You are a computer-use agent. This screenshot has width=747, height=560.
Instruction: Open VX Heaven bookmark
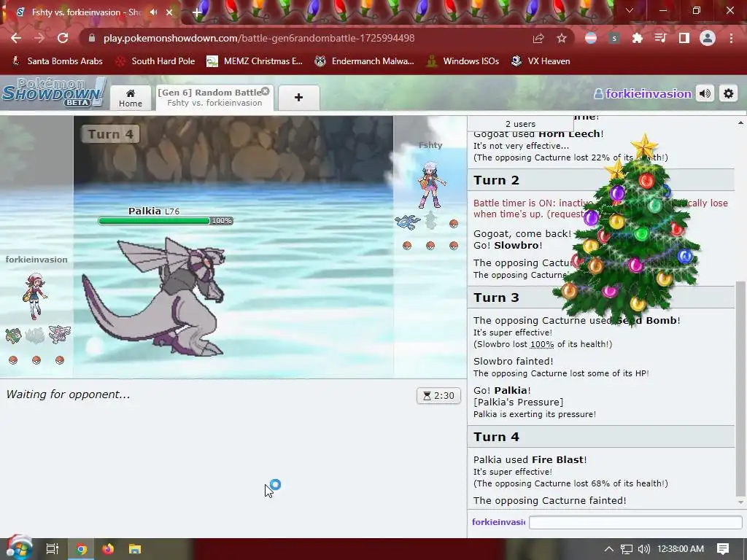pos(541,61)
